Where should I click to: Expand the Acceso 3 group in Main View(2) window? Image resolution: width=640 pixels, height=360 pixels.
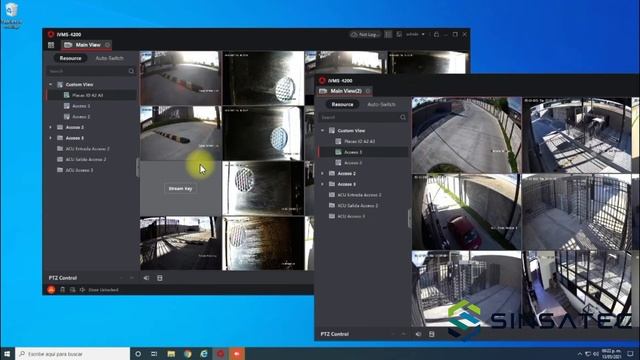pyautogui.click(x=322, y=184)
